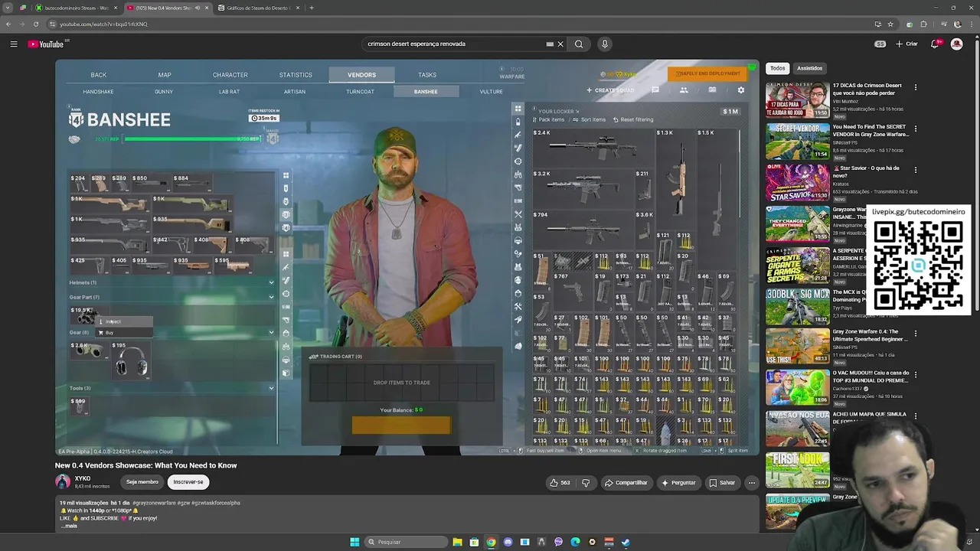
Task: Open the browser tab search dropdown
Action: click(7, 8)
